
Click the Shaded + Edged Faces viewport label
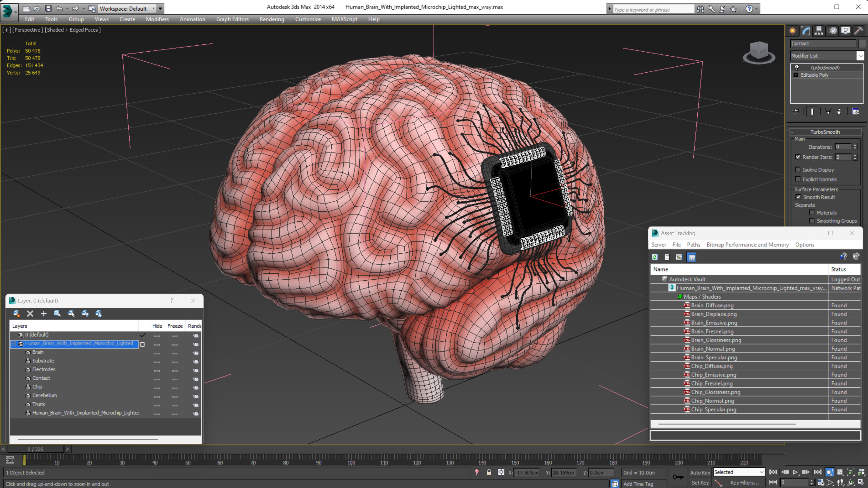pyautogui.click(x=73, y=30)
